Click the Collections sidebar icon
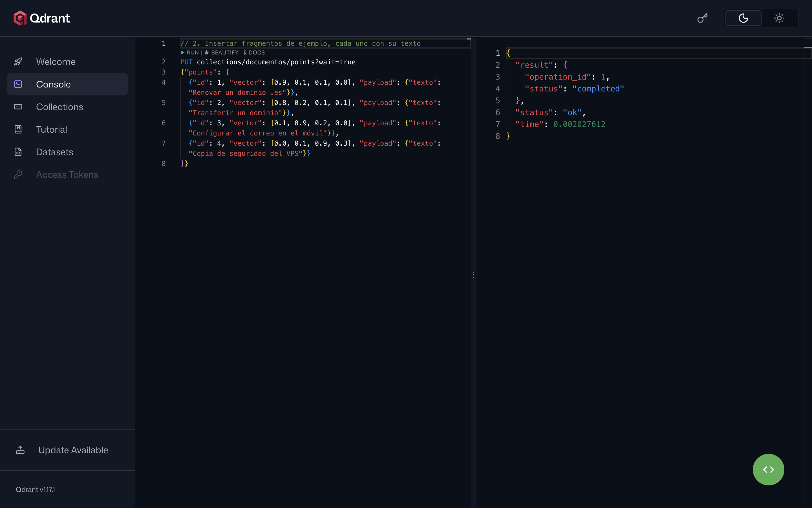The width and height of the screenshot is (812, 508). pos(18,107)
